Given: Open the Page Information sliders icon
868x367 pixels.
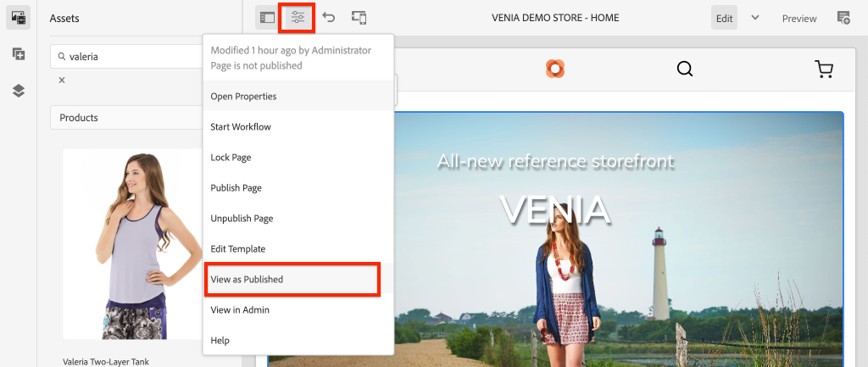Looking at the screenshot, I should coord(298,18).
